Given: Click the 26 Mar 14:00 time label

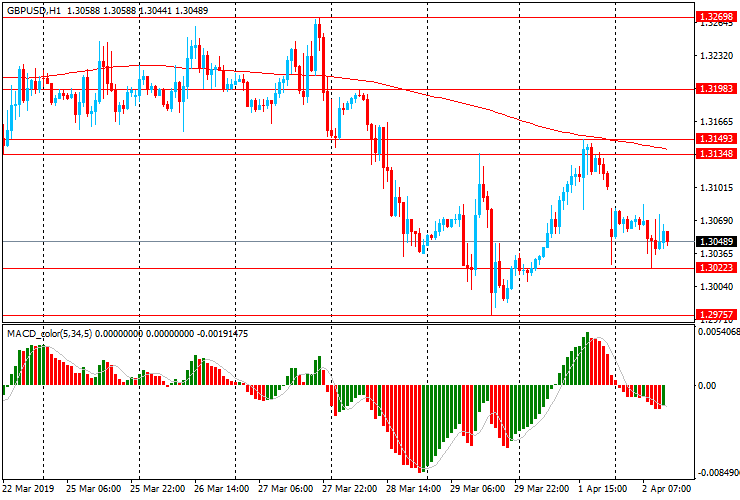Looking at the screenshot, I should [x=222, y=488].
